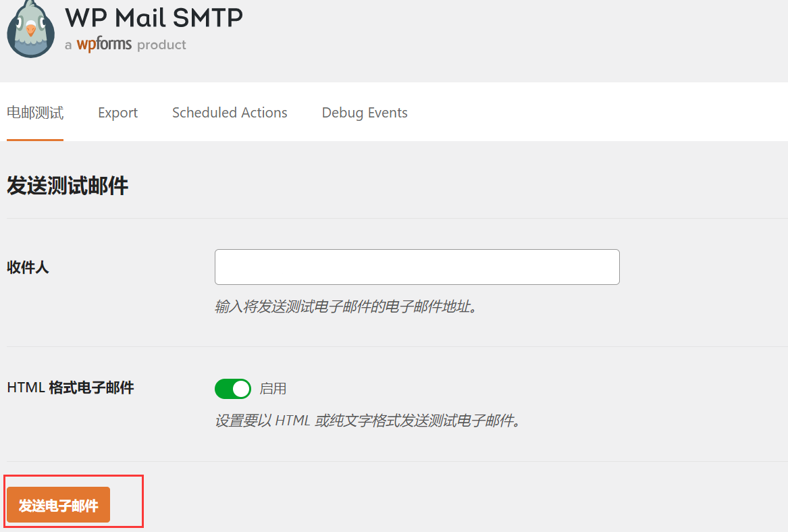The height and width of the screenshot is (532, 788).
Task: Click the 收件人 field label
Action: point(28,267)
